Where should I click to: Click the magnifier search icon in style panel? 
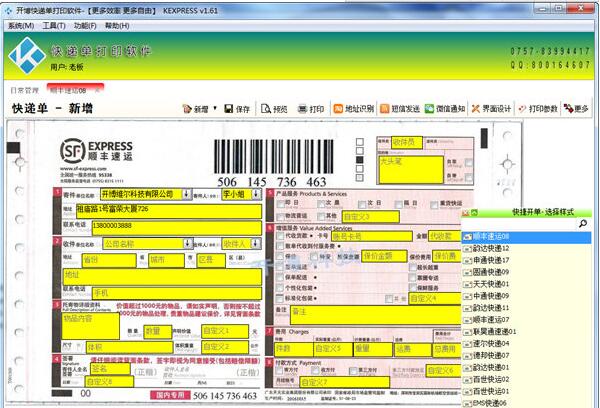(583, 223)
